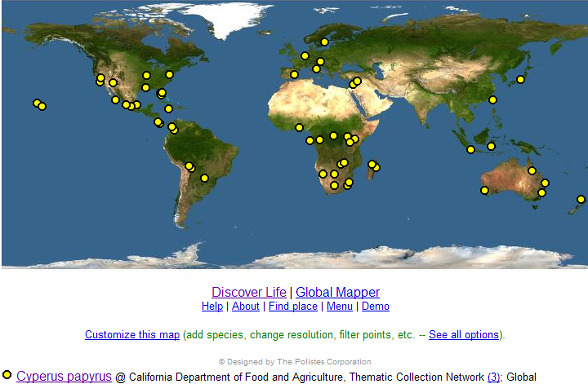Click the yellow marker in western Australia

tap(484, 190)
